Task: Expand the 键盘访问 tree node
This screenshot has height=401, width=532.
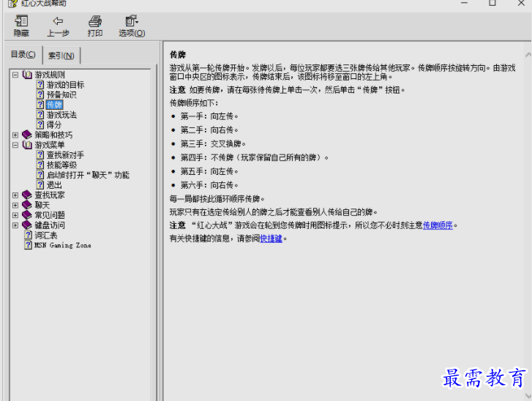Action: coord(15,225)
